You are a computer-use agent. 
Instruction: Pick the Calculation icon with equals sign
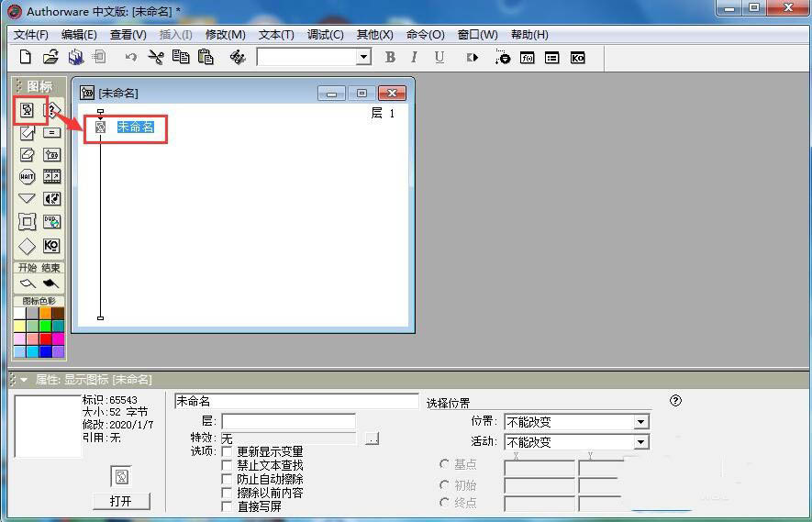[51, 133]
